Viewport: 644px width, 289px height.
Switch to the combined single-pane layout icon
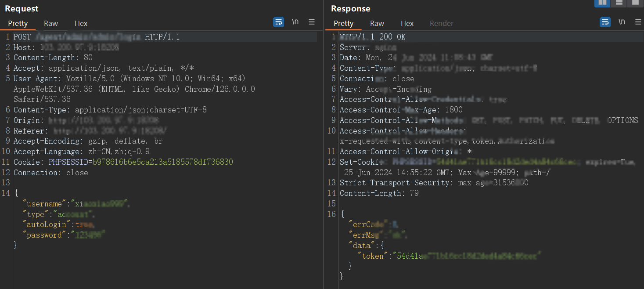point(635,3)
